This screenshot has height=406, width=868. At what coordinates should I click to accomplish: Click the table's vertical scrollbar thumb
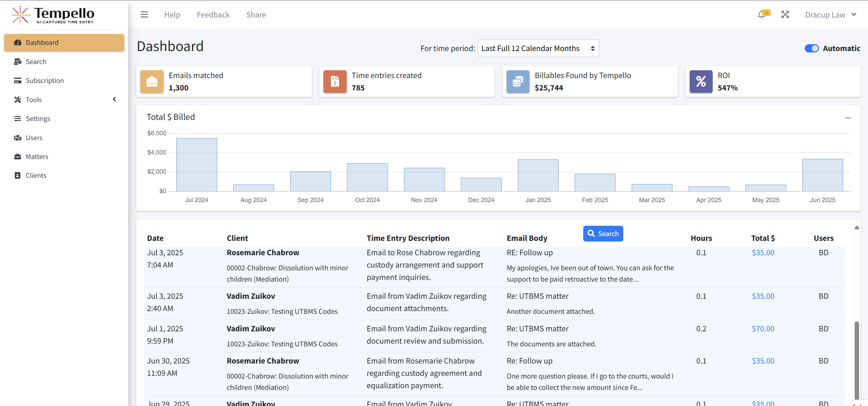[857, 360]
